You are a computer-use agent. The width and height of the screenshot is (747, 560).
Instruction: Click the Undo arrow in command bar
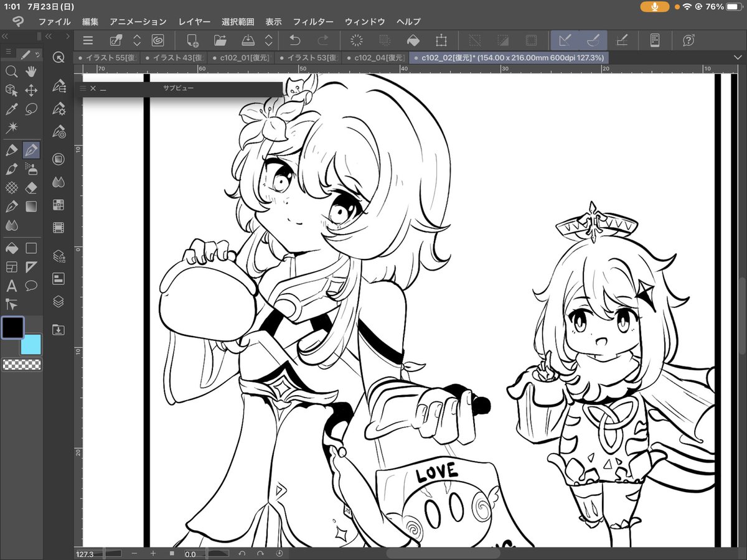pyautogui.click(x=295, y=40)
